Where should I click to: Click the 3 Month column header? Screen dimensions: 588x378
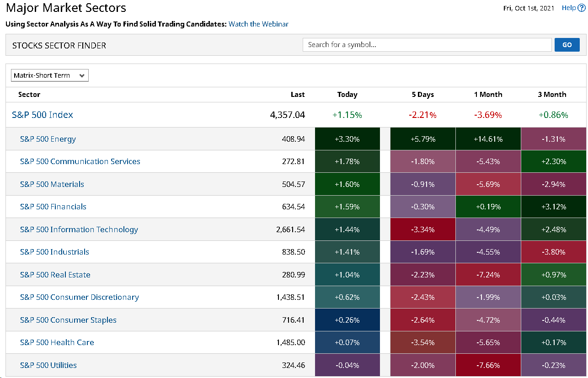click(x=552, y=95)
